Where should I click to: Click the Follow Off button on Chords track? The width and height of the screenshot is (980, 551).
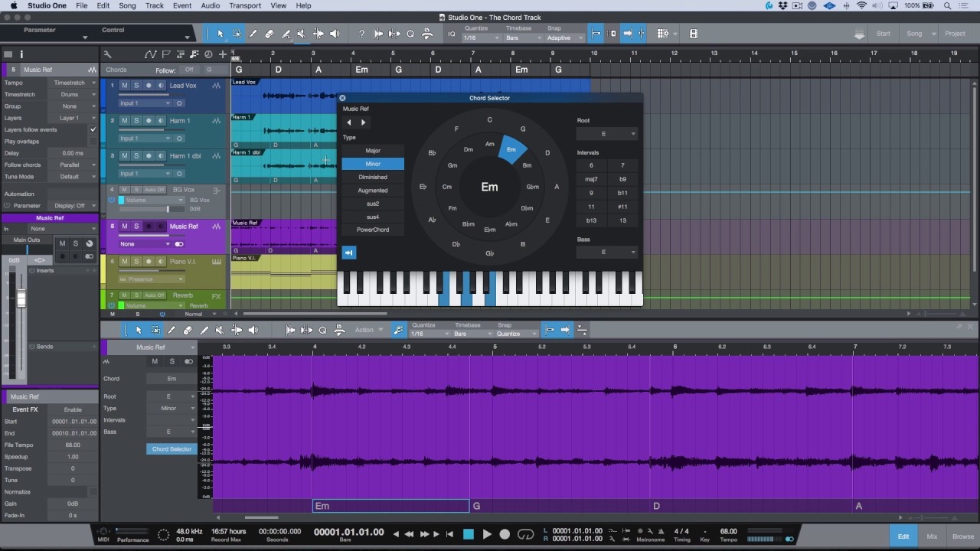189,70
